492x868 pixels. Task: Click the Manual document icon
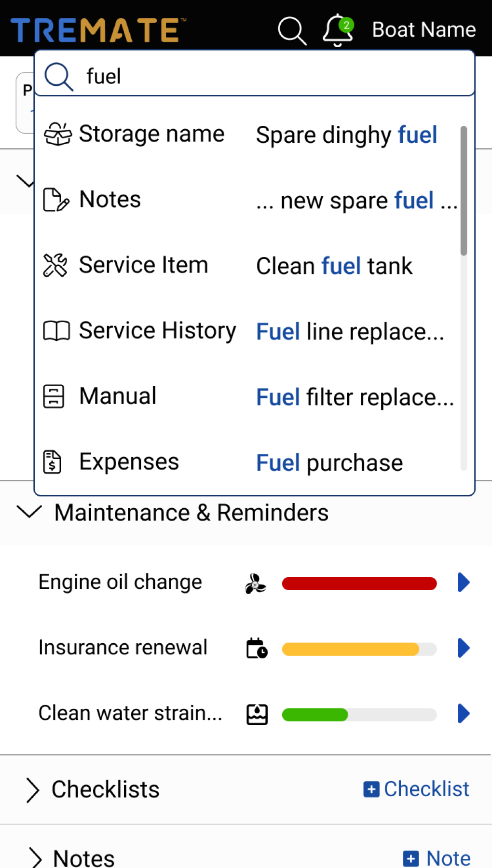54,396
